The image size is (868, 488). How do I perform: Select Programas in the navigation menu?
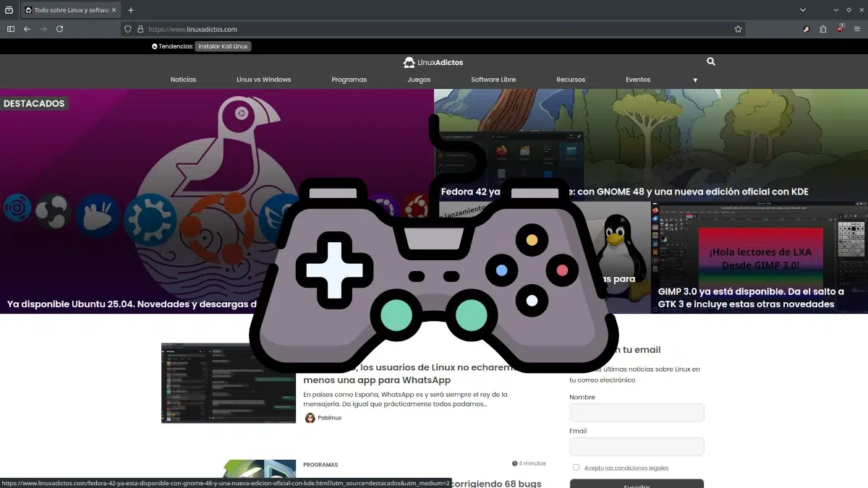(x=349, y=80)
